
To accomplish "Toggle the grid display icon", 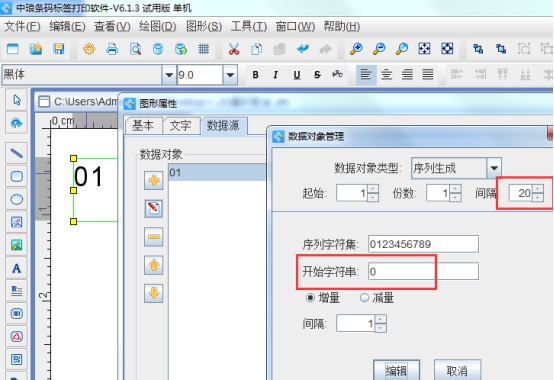I will tap(204, 49).
